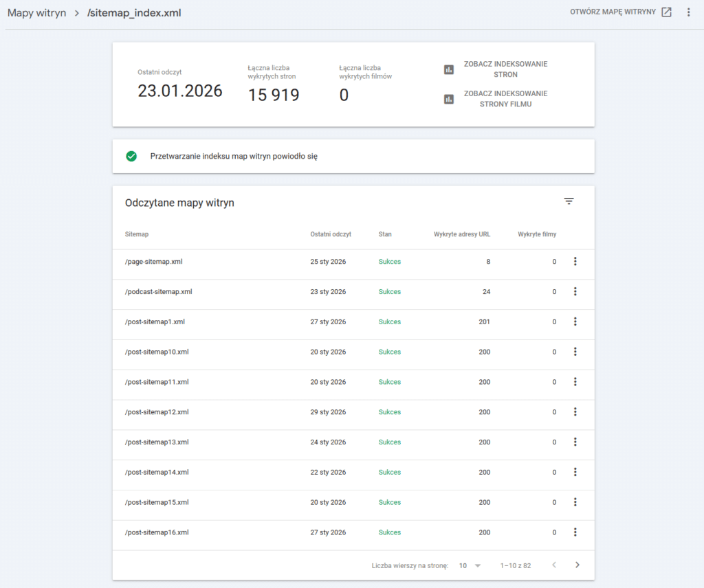Click the chart icon beside ZOBACZ INDEKSOWANIE STRON
Viewport: 704px width, 588px height.
(x=448, y=69)
